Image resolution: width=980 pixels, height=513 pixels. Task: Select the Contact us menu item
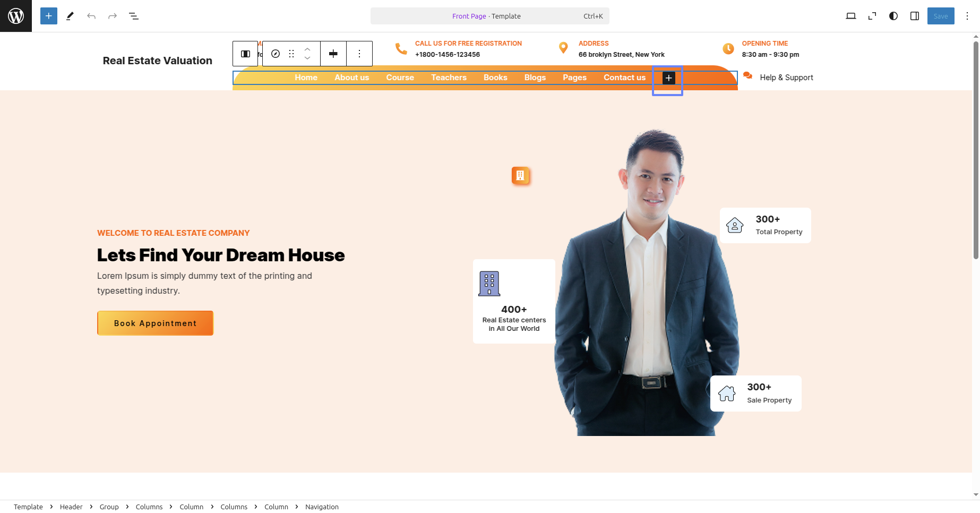click(x=624, y=78)
